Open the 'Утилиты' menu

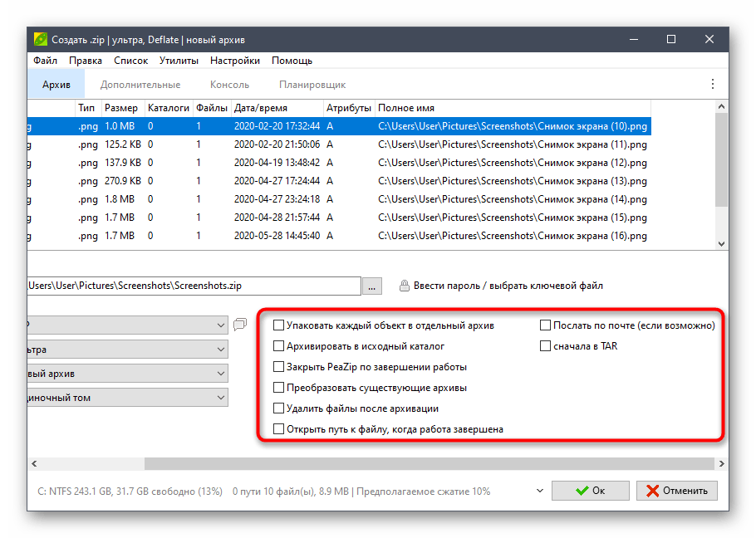(179, 61)
